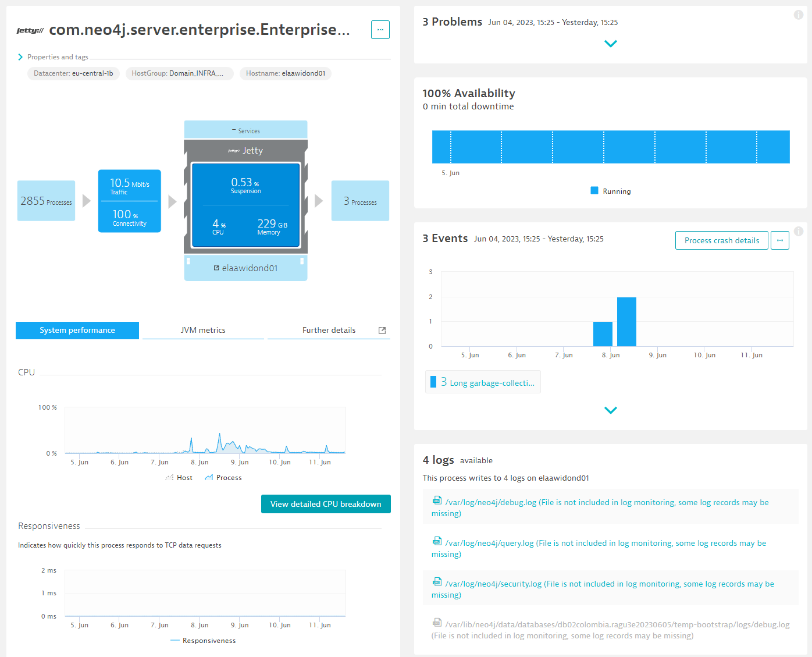Toggle the Host series in the CPU chart legend
The image size is (812, 657).
point(179,477)
